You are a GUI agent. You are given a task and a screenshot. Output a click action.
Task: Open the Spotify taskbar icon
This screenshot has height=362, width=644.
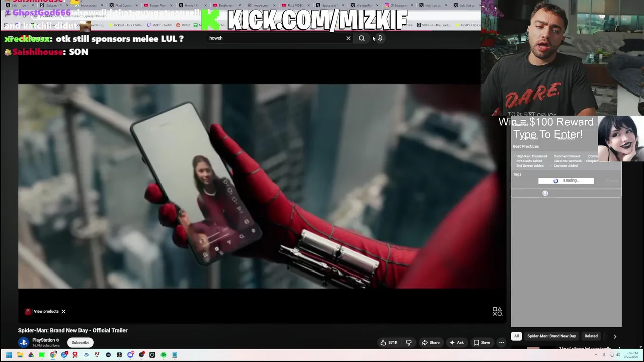pyautogui.click(x=164, y=355)
